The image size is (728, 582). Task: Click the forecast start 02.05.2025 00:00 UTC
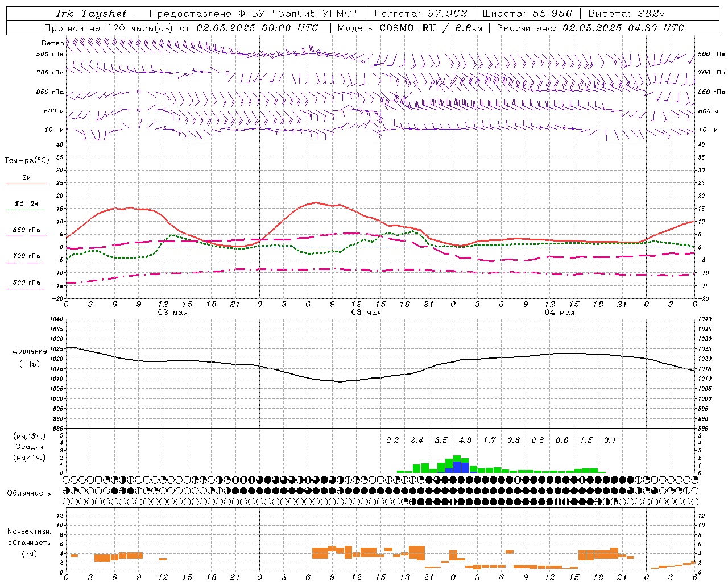(257, 28)
